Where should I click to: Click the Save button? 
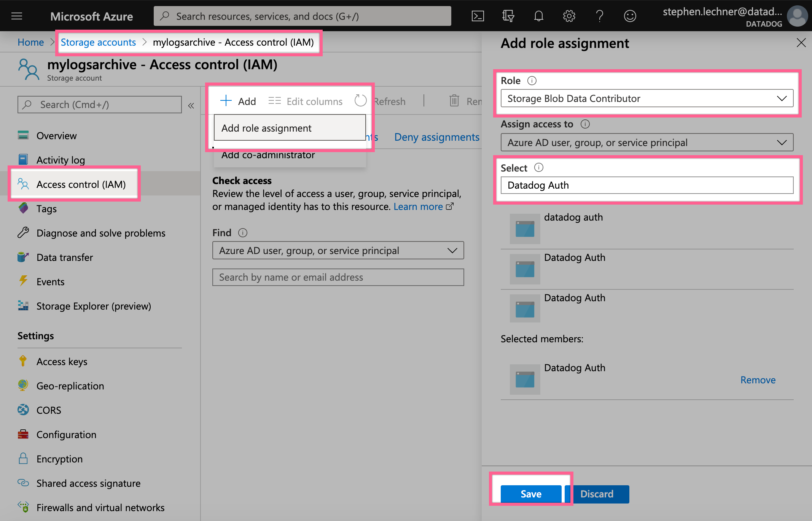pyautogui.click(x=531, y=494)
